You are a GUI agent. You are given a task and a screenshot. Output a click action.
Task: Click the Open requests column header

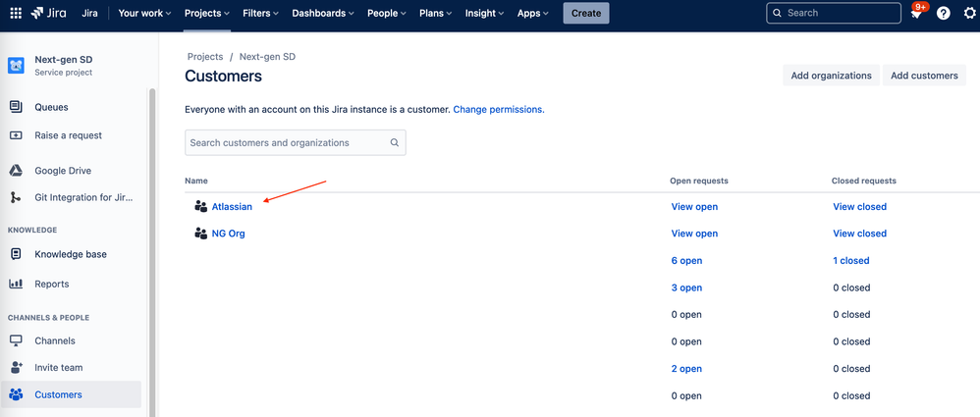click(699, 182)
